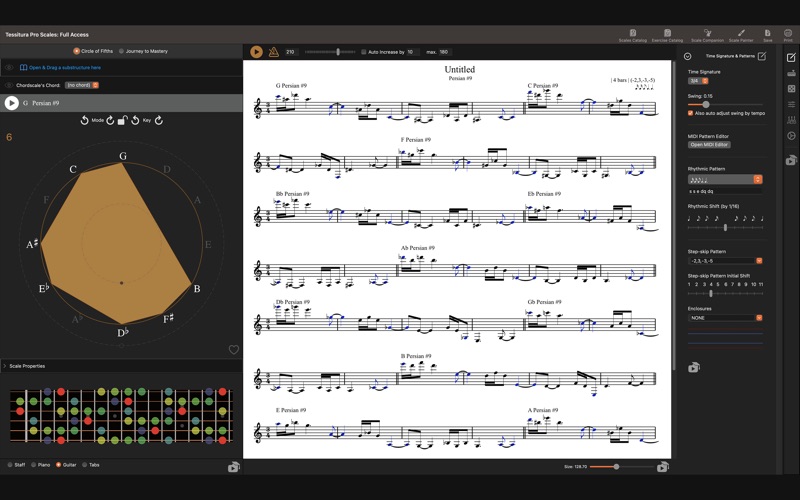Viewport: 800px width, 500px height.
Task: Open the Scale Painter tool
Action: click(741, 35)
